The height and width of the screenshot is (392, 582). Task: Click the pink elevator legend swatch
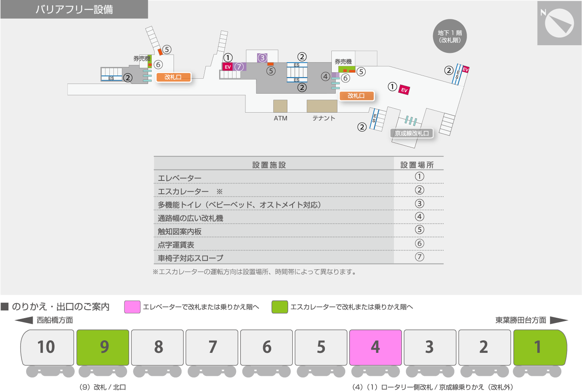(x=132, y=307)
